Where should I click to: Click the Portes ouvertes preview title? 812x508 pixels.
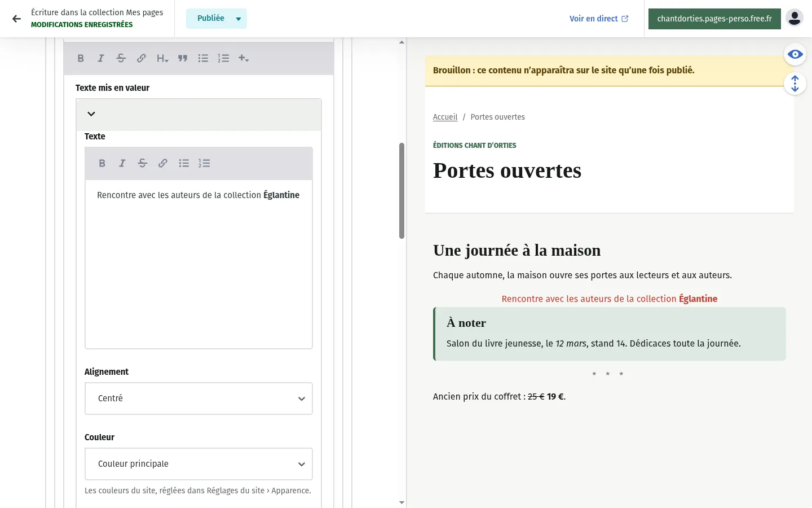(x=507, y=170)
